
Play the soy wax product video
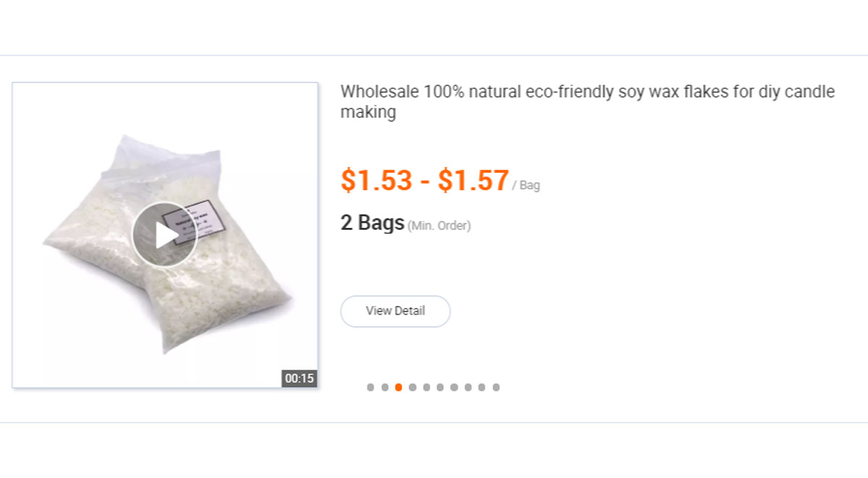tap(165, 235)
